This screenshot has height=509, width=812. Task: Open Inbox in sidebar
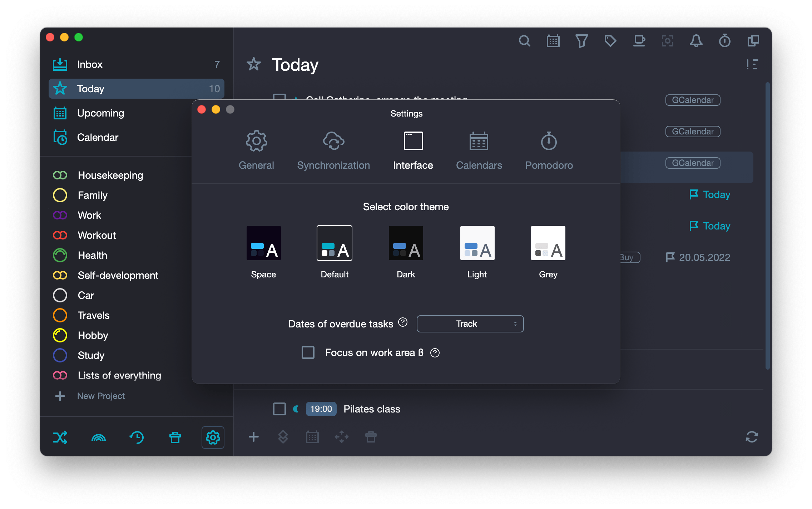coord(137,64)
